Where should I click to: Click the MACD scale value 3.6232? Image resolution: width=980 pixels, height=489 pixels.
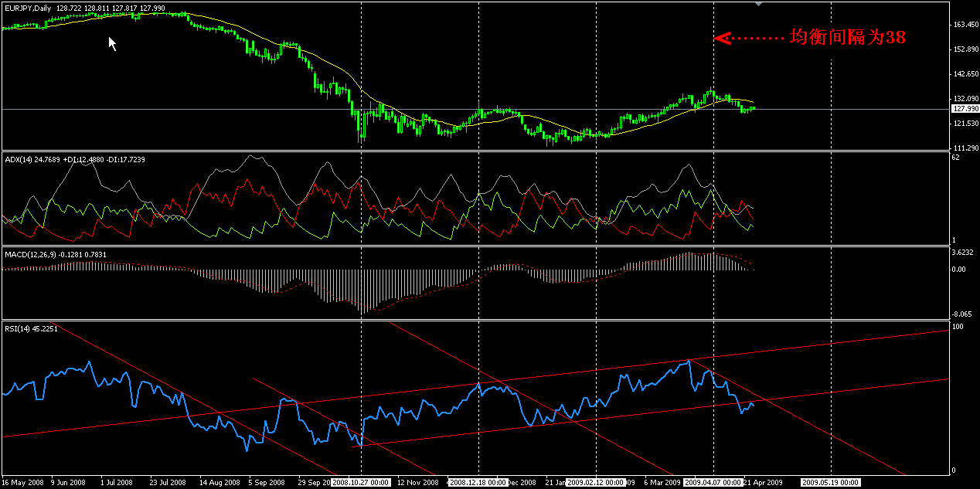[963, 253]
